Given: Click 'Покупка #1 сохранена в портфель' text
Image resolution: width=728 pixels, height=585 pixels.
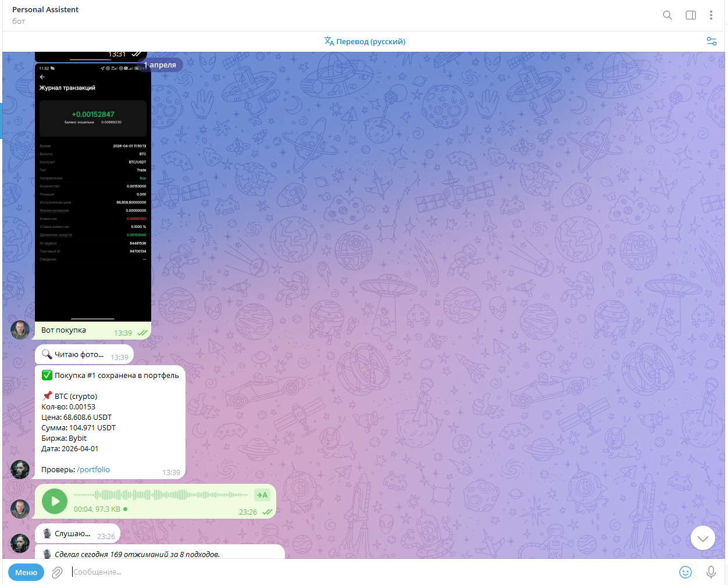Looking at the screenshot, I should (116, 376).
